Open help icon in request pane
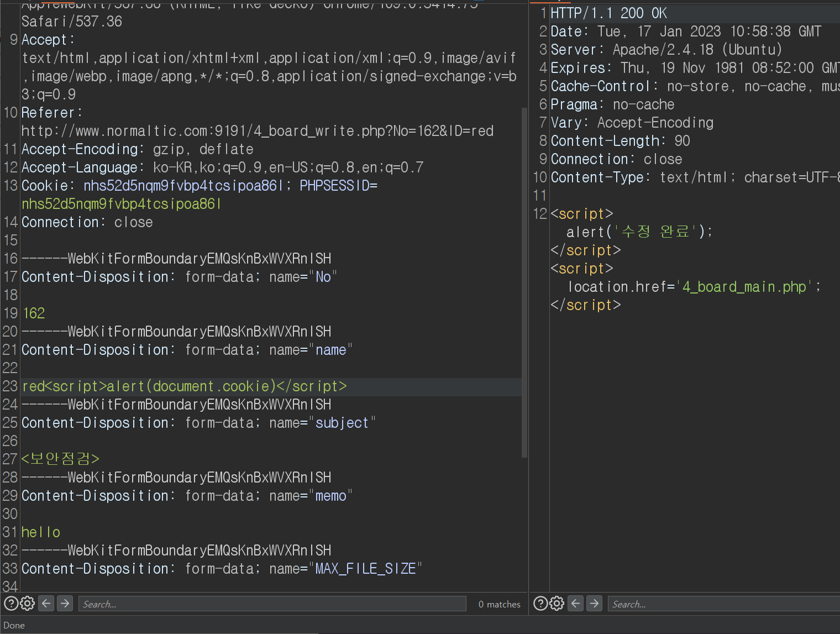This screenshot has height=634, width=840. coord(11,603)
